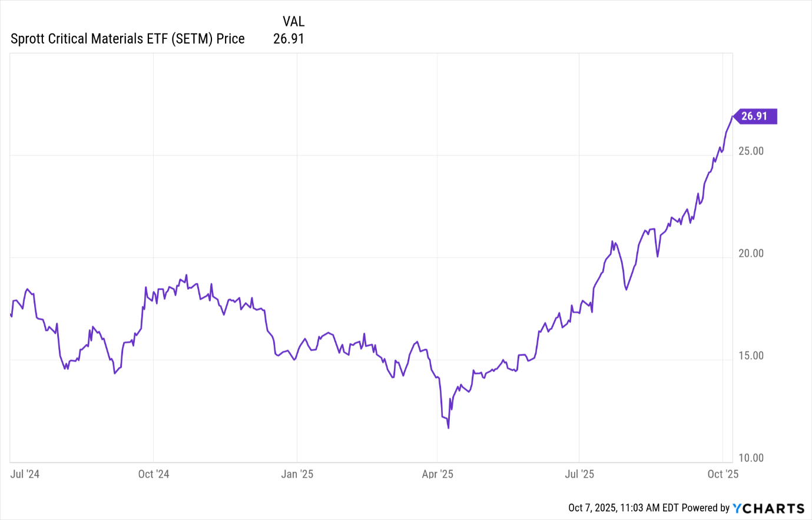Click the VAL column header
The image size is (812, 520).
pos(293,22)
